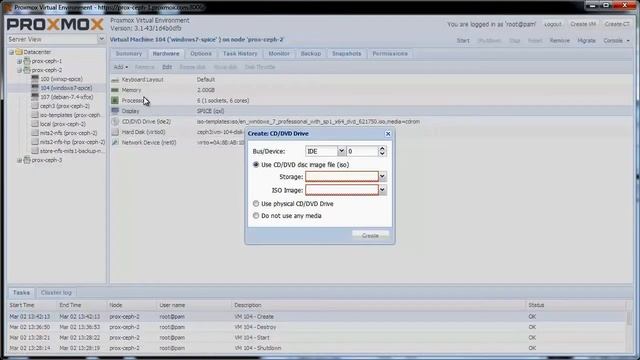Screen dimensions: 640x360
Task: Switch to the Task History tab
Action: point(240,53)
